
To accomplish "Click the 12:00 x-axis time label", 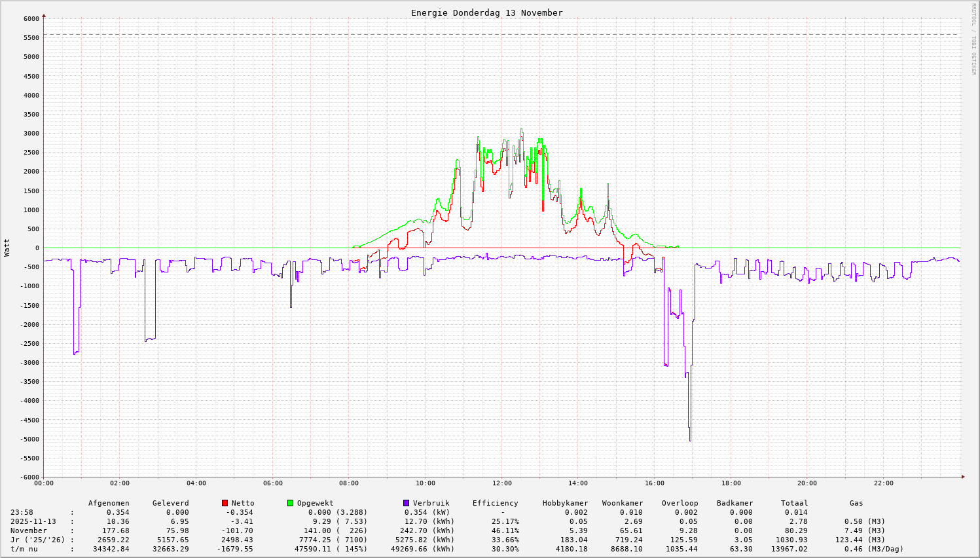I will 501,483.
